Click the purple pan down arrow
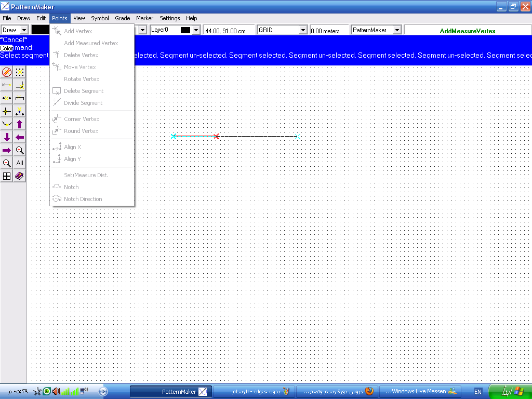 (7, 137)
